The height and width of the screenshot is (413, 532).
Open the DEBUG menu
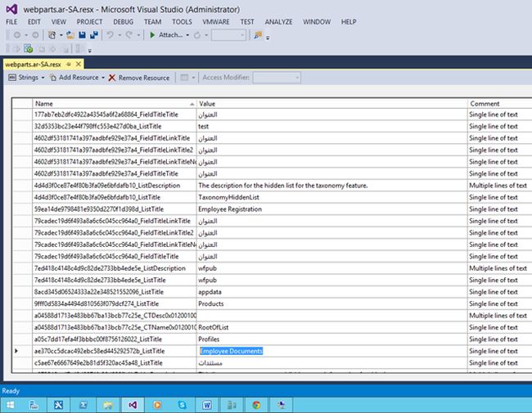pyautogui.click(x=124, y=20)
